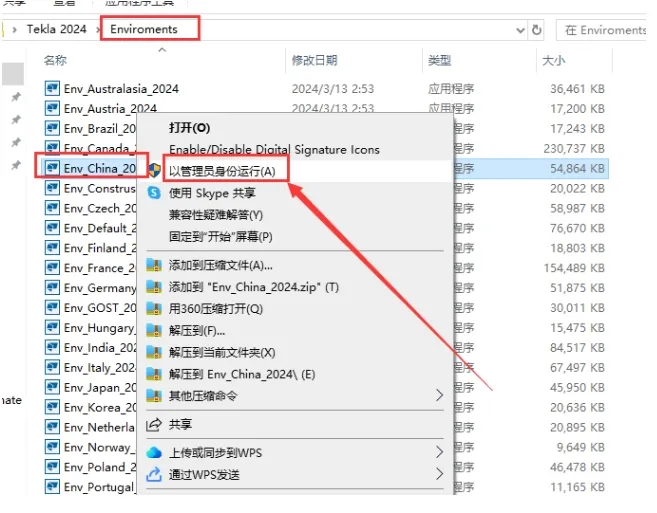The image size is (657, 513).
Task: Choose 兼容性疑难解答(Y)
Action: pyautogui.click(x=216, y=215)
